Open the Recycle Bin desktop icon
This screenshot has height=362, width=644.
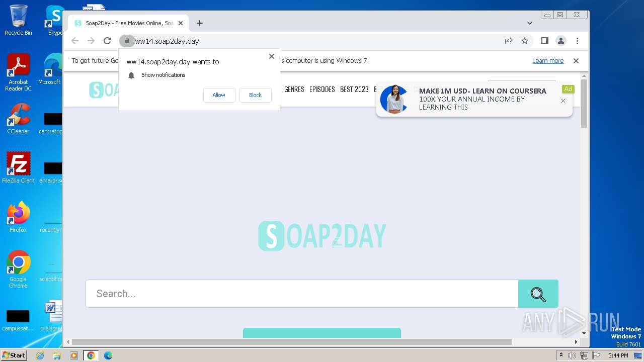coord(18,20)
